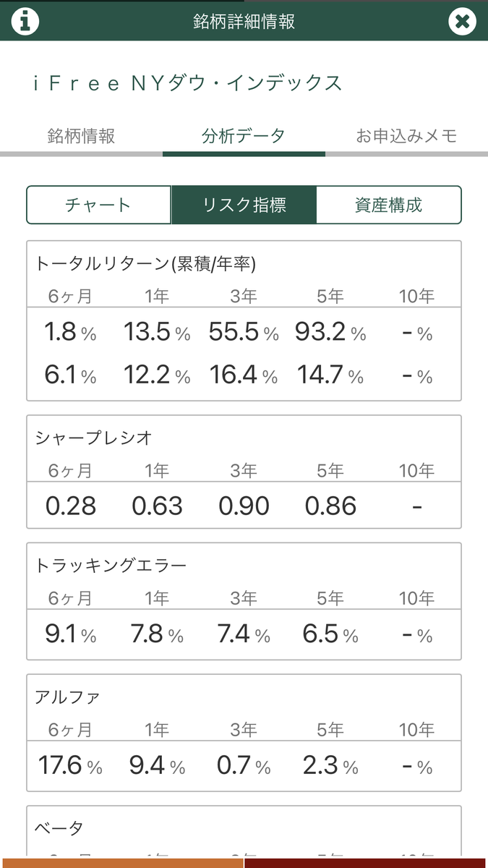Tap the トータルリターン(累積/年率) heading
This screenshot has height=868, width=488.
[x=145, y=264]
